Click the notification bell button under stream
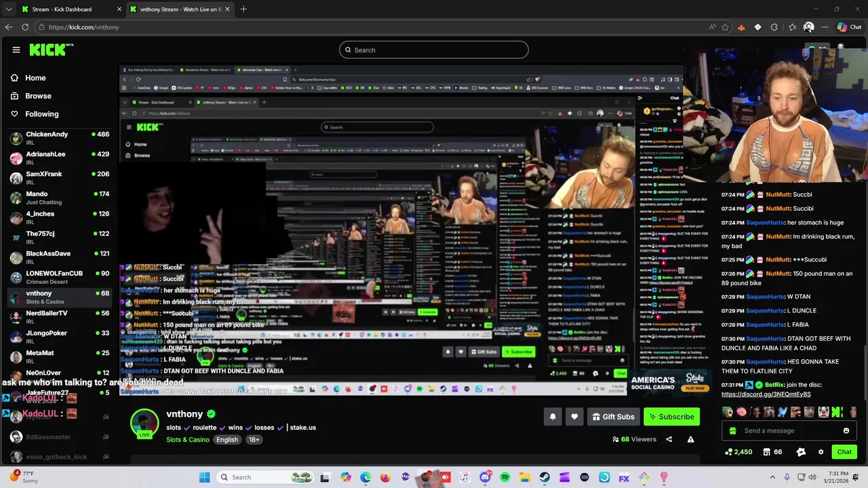 [553, 417]
